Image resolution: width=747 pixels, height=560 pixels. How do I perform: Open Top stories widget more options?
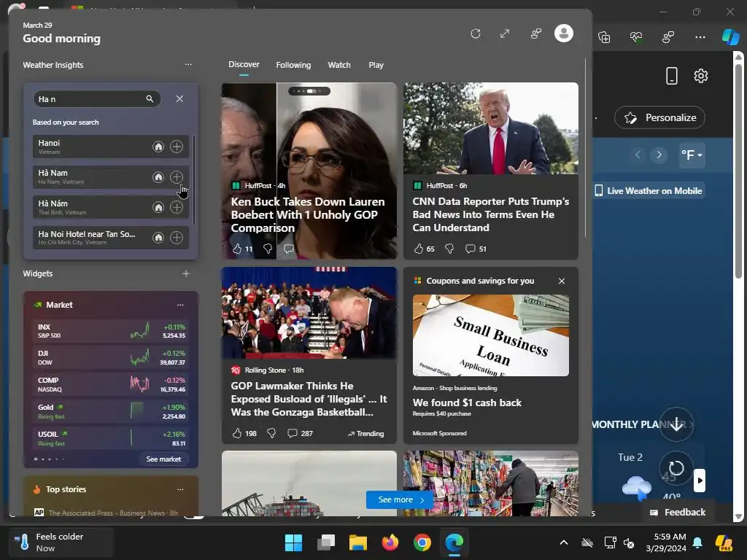pyautogui.click(x=180, y=489)
